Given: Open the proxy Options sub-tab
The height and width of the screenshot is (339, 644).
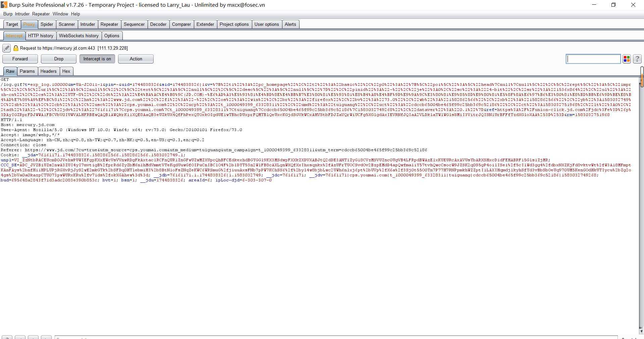Looking at the screenshot, I should pos(112,36).
